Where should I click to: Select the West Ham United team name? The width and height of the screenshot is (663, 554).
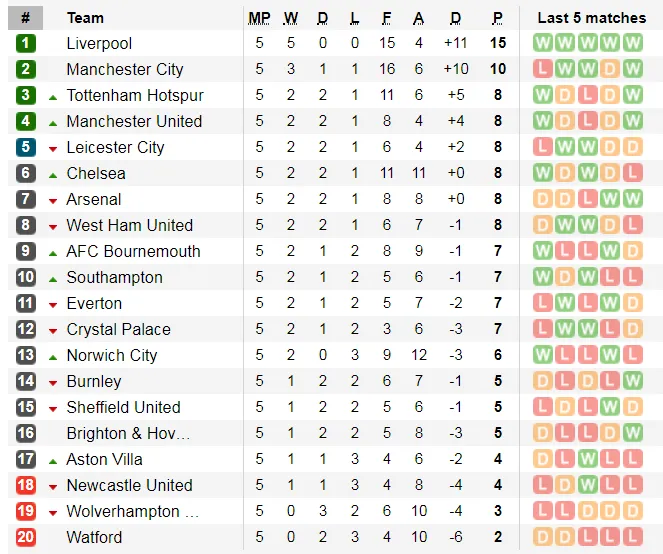[129, 225]
